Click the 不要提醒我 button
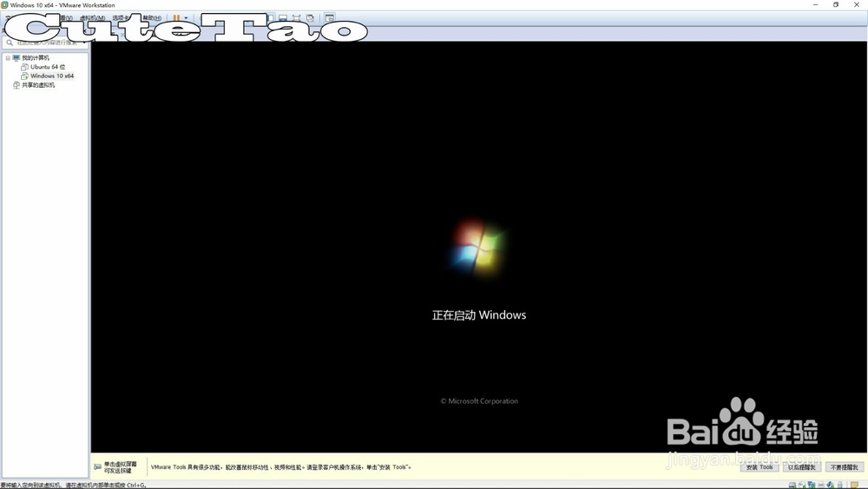 845,467
